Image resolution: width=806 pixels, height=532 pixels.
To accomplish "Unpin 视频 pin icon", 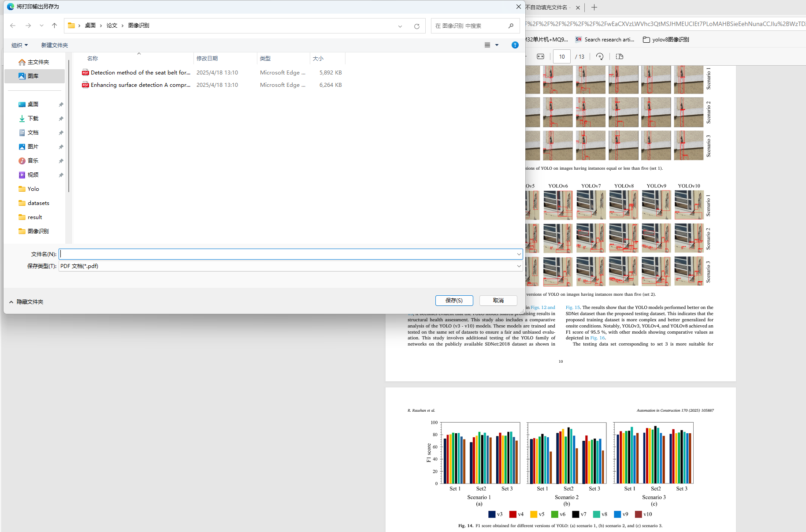I will [61, 175].
